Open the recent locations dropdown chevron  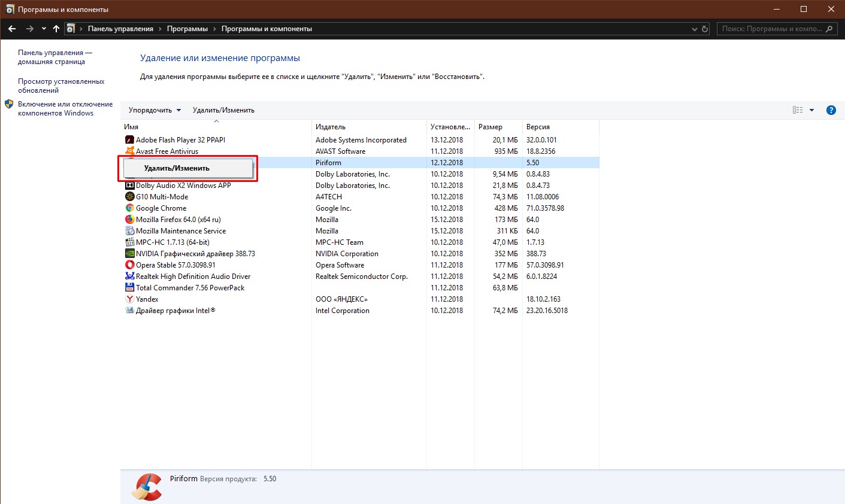point(44,29)
